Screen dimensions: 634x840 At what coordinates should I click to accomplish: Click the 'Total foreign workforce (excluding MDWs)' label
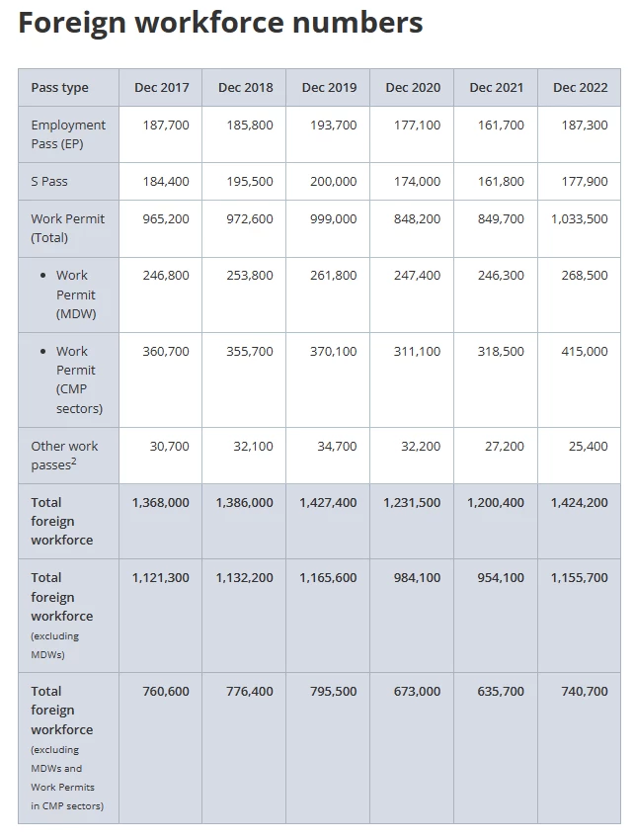pos(61,616)
